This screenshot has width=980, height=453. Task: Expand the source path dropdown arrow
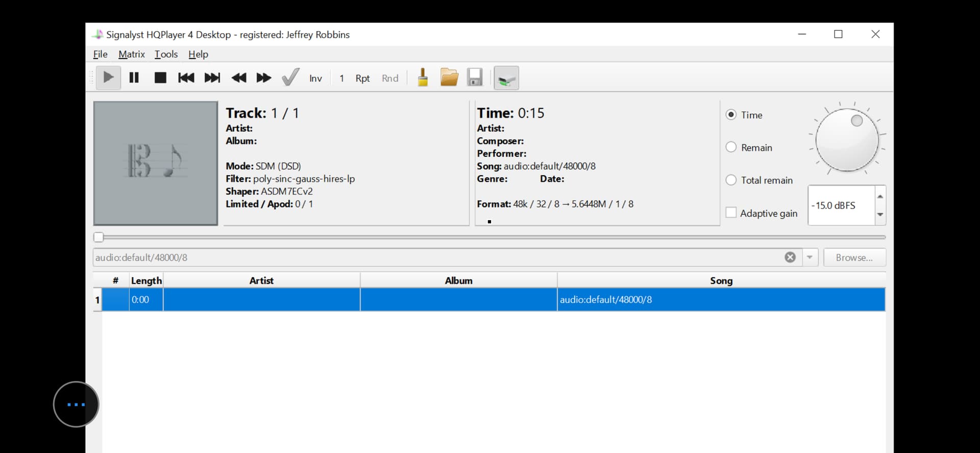point(810,257)
